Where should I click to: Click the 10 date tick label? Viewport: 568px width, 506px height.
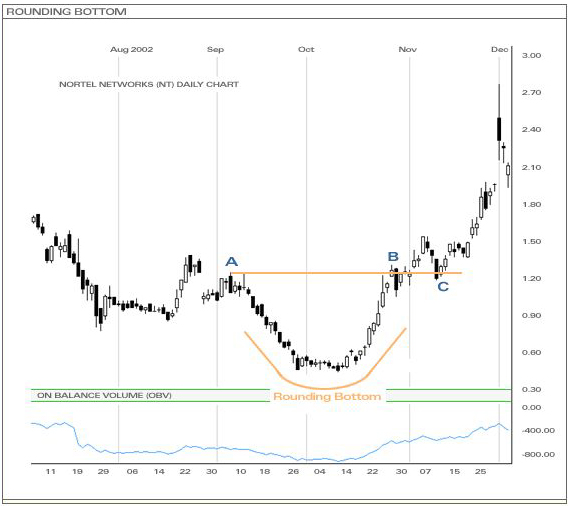tap(241, 471)
